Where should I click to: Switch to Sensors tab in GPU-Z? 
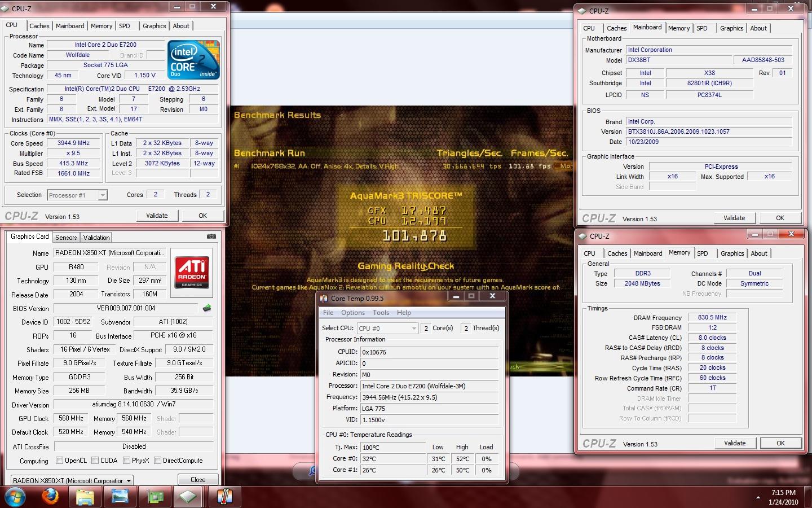click(x=66, y=238)
